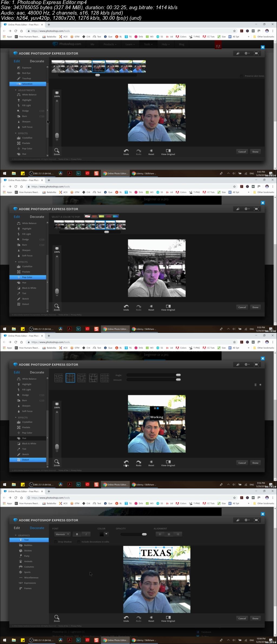Open the Products menu on Photoshop.com

pos(110,44)
